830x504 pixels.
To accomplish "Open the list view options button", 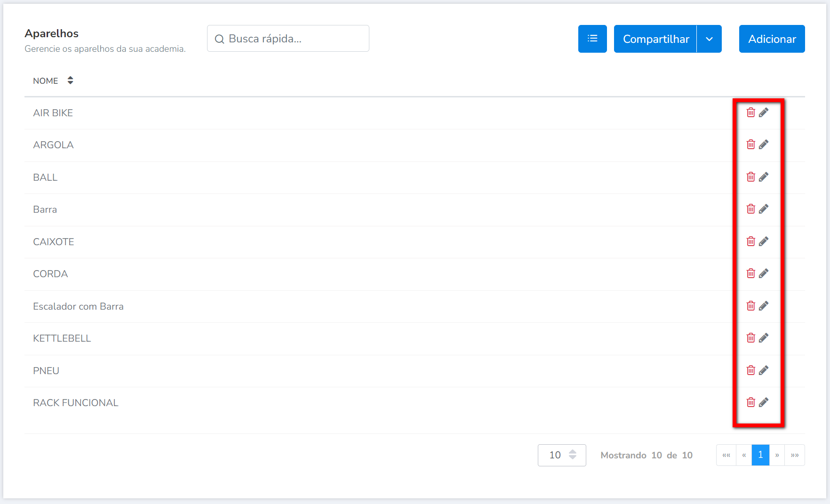I will point(592,39).
